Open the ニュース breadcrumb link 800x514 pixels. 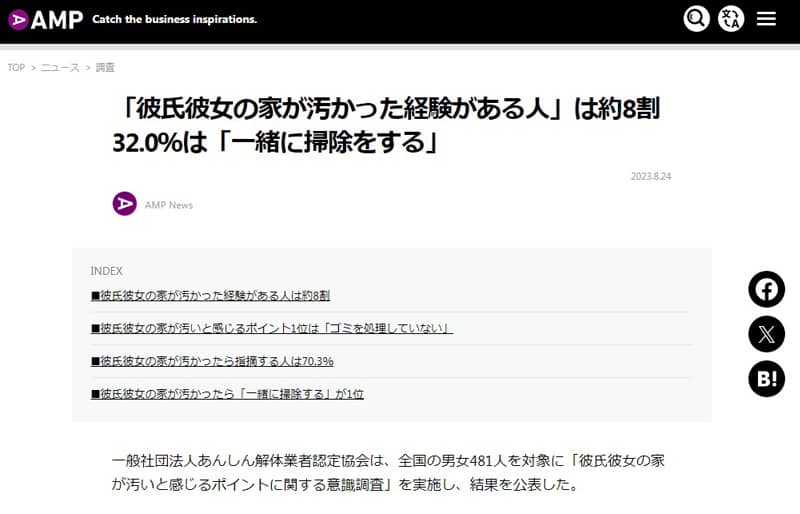[60, 68]
